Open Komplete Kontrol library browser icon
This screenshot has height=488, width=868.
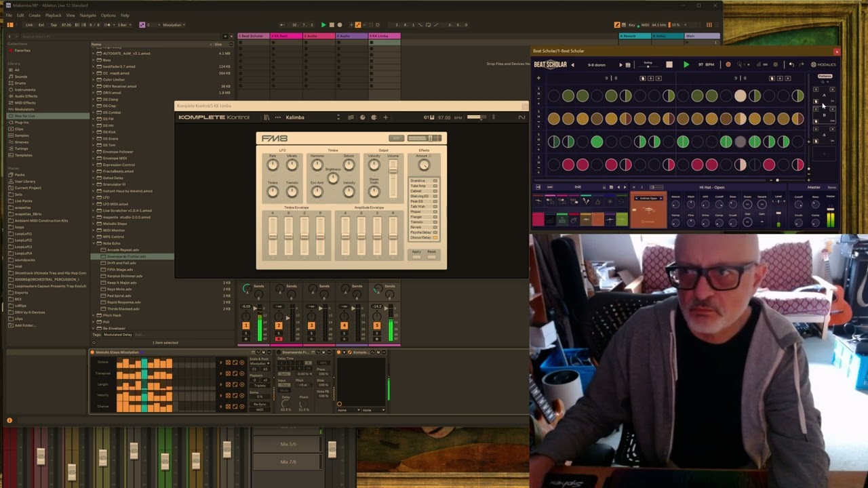point(267,117)
